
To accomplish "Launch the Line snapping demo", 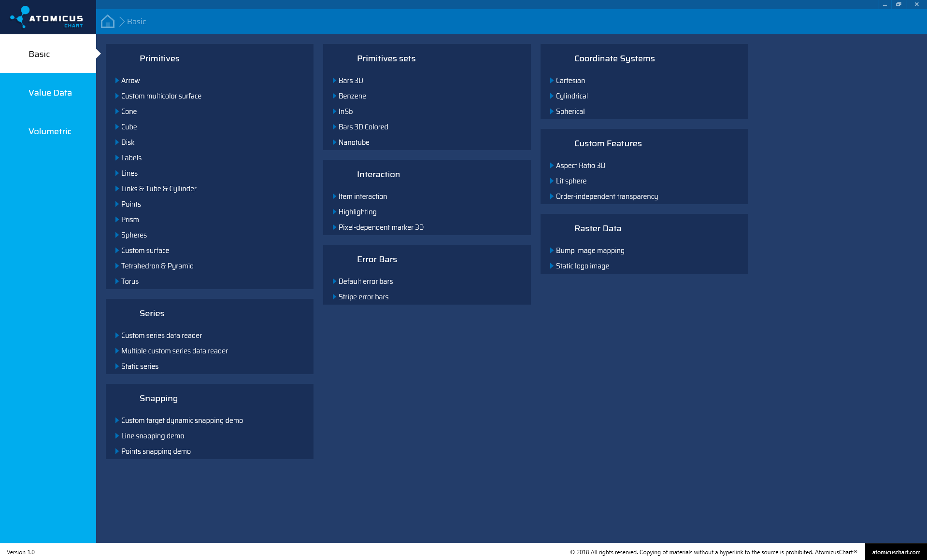I will 152,436.
